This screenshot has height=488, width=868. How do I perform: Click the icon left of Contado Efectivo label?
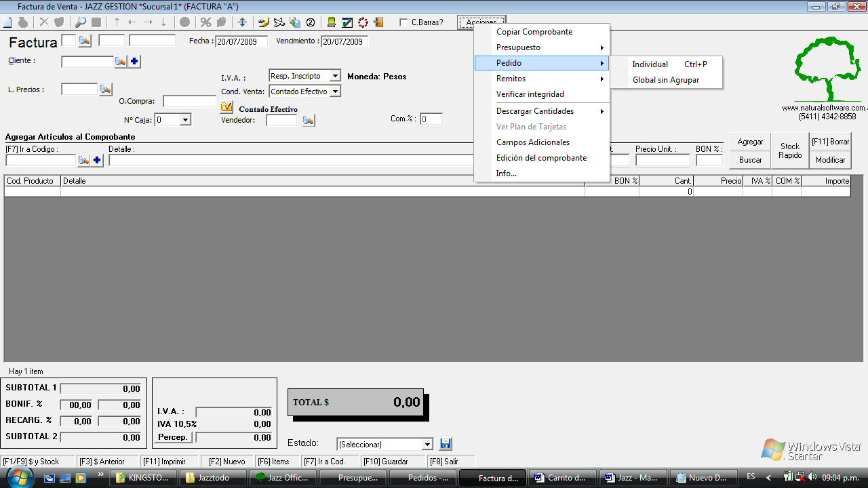click(227, 107)
